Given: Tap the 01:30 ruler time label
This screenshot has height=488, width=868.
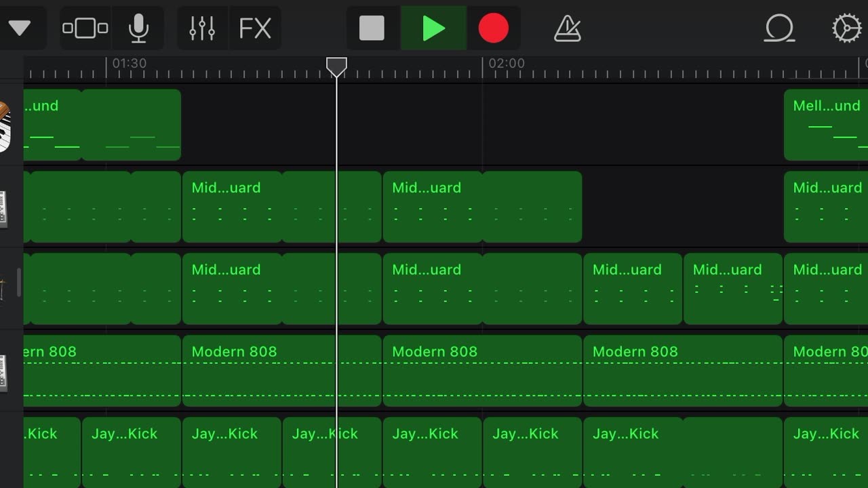Looking at the screenshot, I should [129, 63].
